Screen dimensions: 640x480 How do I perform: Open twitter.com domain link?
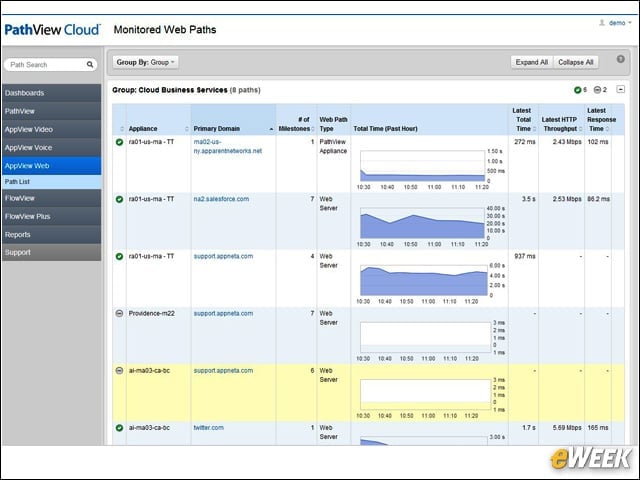point(209,428)
